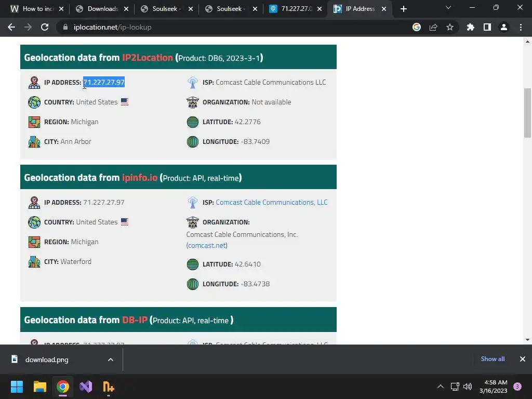Open the Windows Start menu

pyautogui.click(x=17, y=387)
